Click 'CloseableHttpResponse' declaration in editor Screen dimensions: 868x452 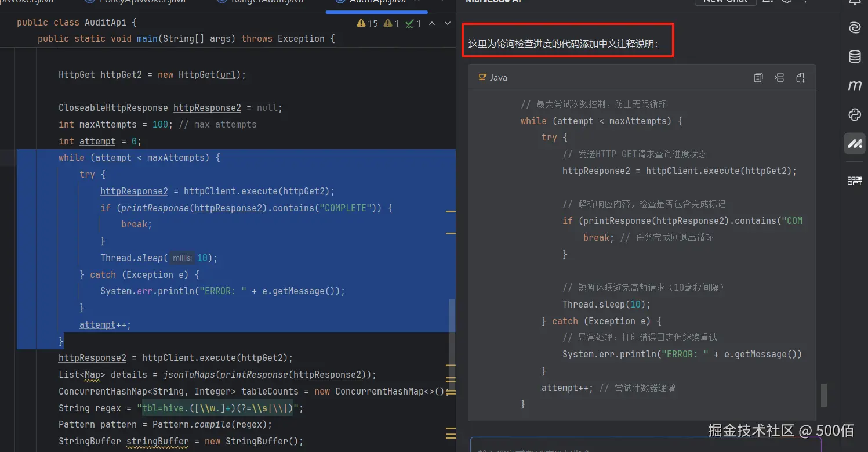coord(170,108)
